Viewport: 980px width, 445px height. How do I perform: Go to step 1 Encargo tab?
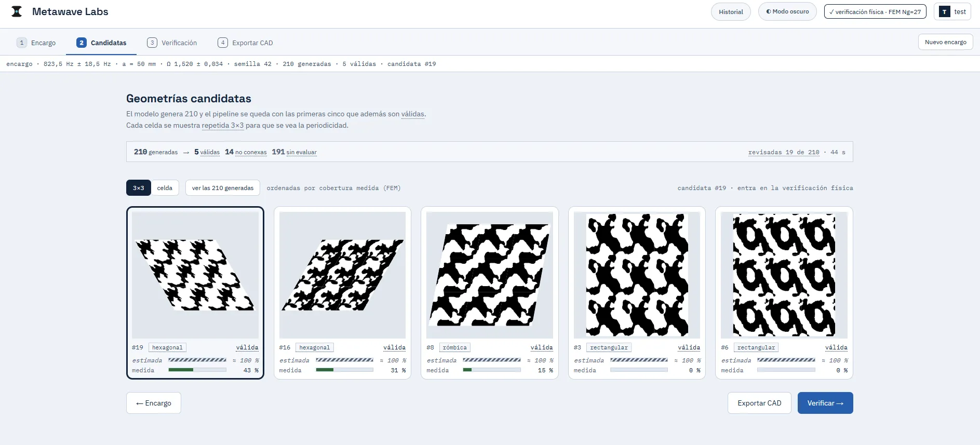pos(36,43)
